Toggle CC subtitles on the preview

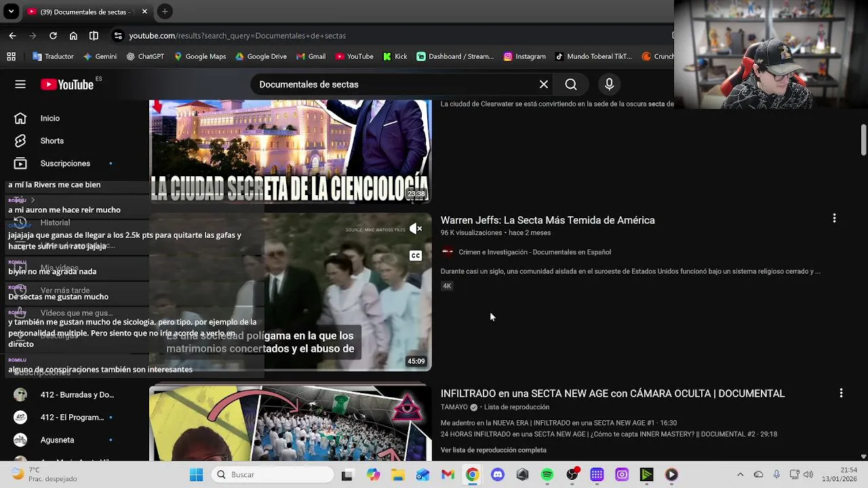(x=416, y=256)
